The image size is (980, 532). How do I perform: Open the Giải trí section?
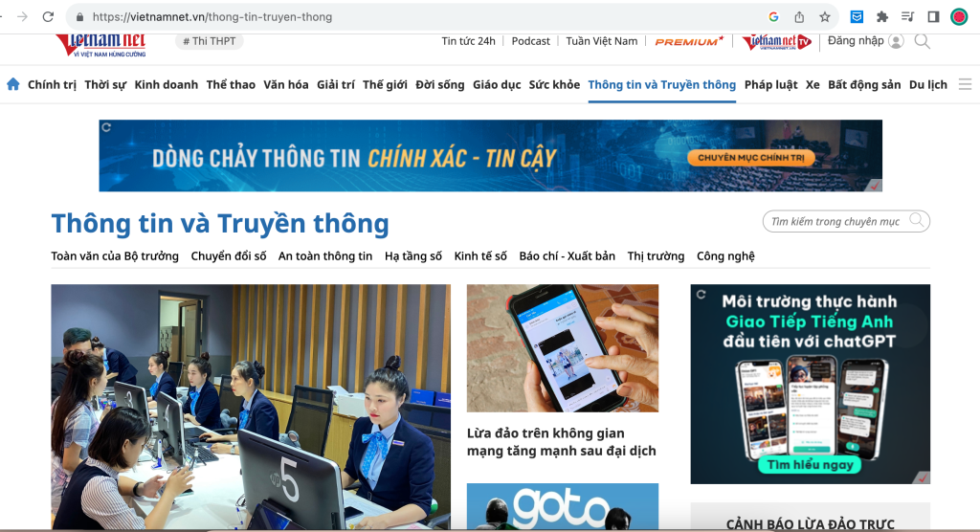tap(336, 84)
